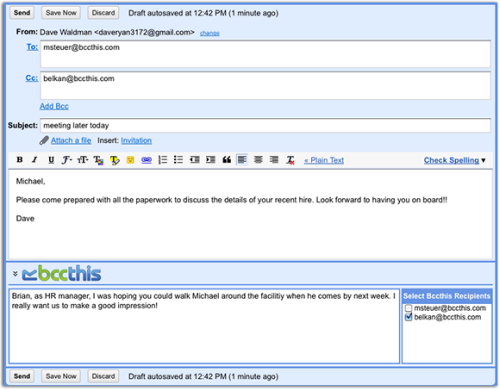Viewport: 500px width, 389px height.
Task: Align text to the right
Action: coord(274,160)
